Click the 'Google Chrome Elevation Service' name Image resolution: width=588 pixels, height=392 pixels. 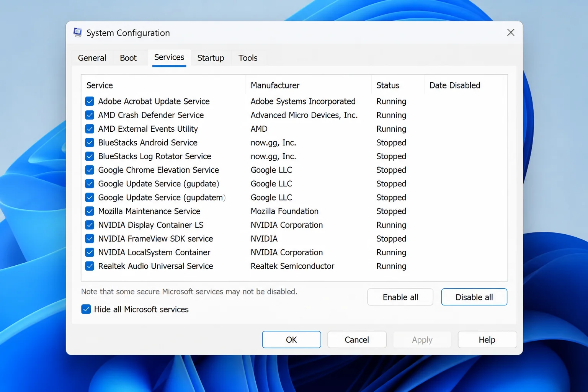click(x=158, y=170)
